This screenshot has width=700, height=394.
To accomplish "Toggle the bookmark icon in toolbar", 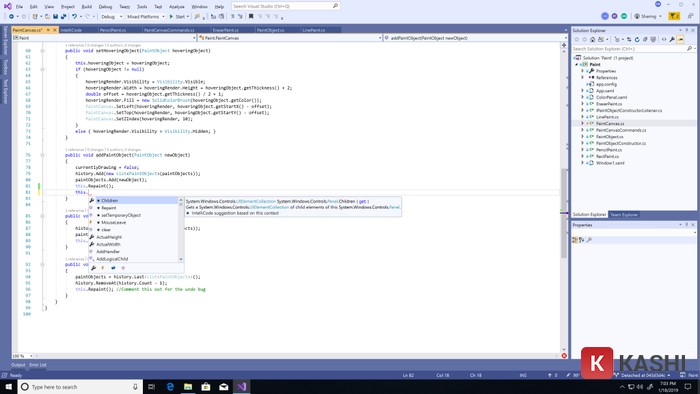I will pyautogui.click(x=251, y=17).
